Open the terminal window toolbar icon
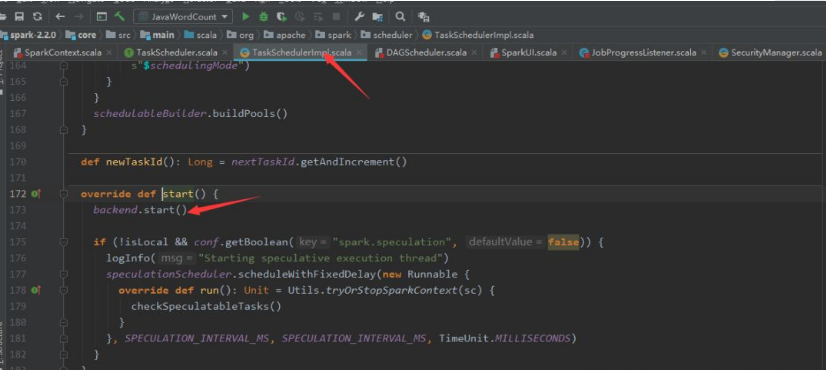Screen dimensions: 826x370 coord(102,17)
